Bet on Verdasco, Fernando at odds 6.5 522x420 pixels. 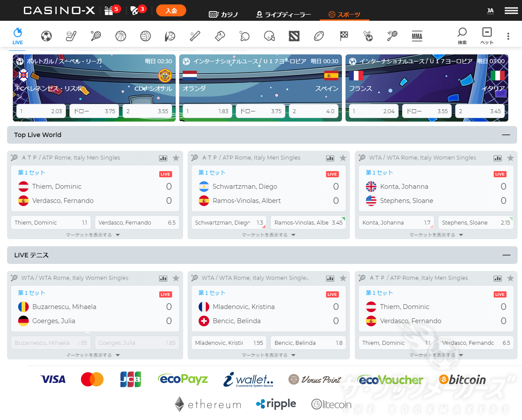pyautogui.click(x=137, y=222)
